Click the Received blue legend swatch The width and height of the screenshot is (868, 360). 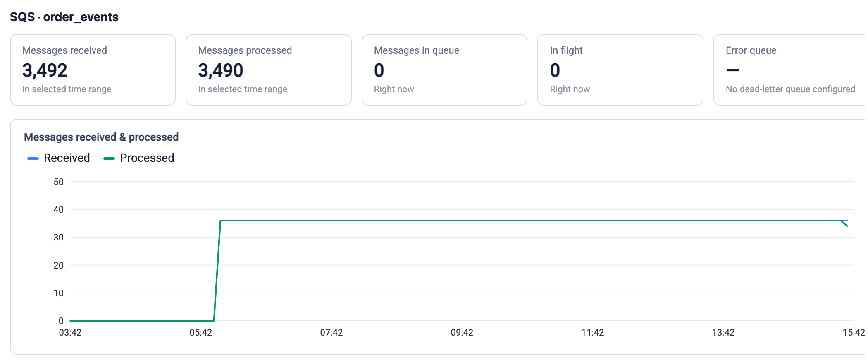(33, 158)
